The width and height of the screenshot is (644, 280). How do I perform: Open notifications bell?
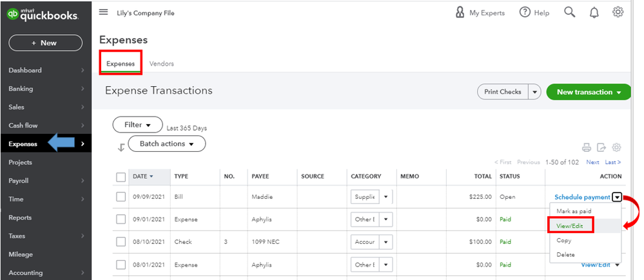click(x=594, y=13)
